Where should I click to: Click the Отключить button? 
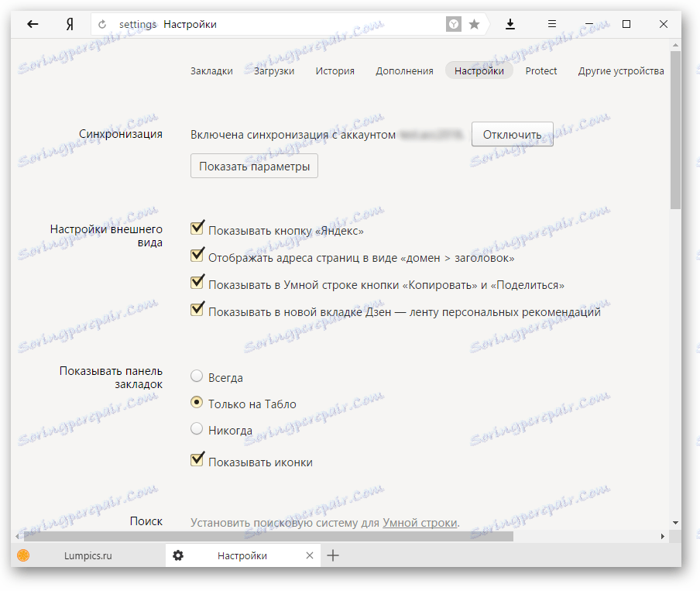[x=512, y=133]
